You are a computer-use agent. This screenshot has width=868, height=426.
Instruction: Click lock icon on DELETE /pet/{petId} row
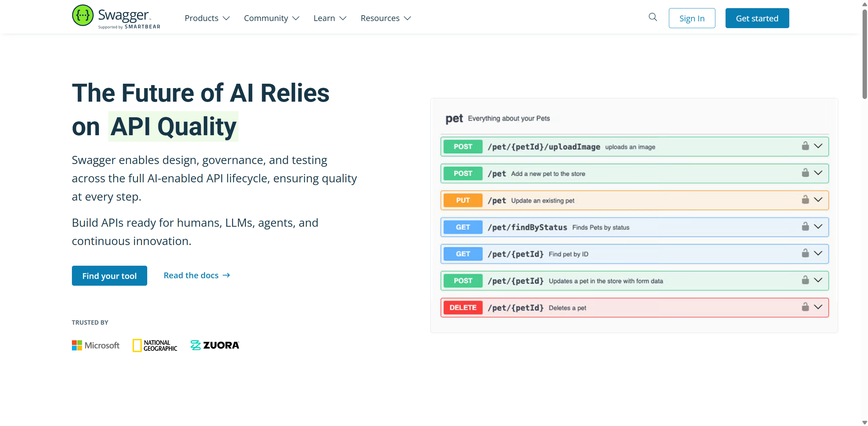[x=805, y=307]
